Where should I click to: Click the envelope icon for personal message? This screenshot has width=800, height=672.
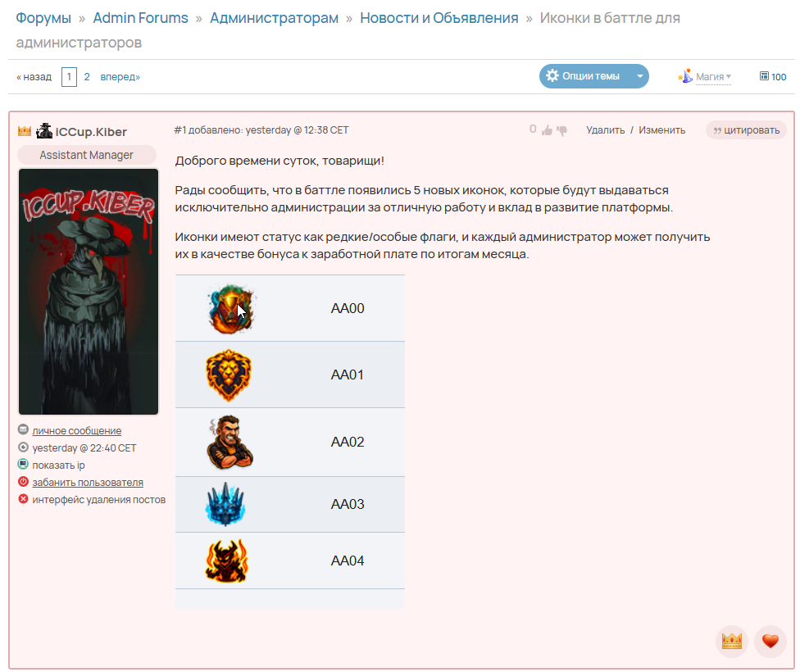(23, 429)
